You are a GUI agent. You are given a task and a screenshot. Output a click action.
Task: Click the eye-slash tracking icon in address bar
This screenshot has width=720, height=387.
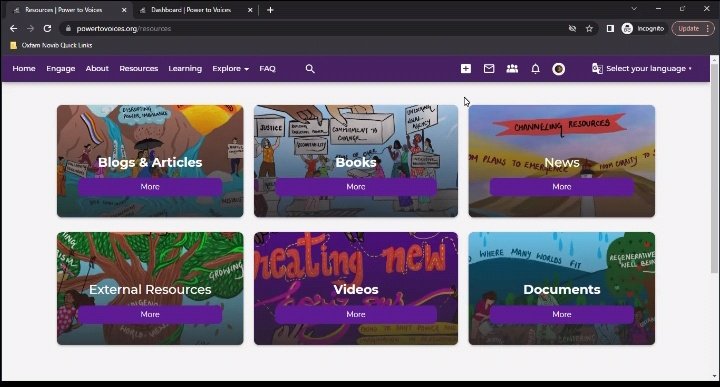(572, 28)
